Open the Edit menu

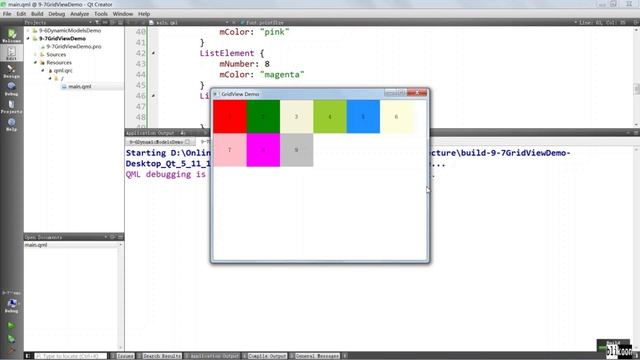[x=21, y=14]
